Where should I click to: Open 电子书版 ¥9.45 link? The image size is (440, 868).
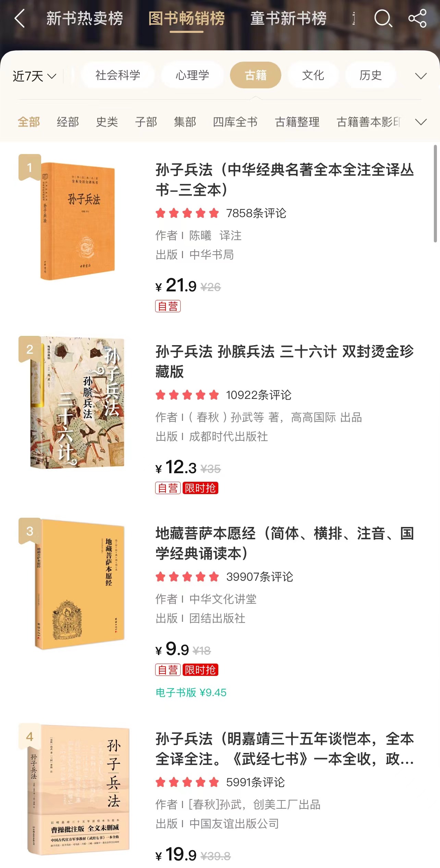pos(191,692)
